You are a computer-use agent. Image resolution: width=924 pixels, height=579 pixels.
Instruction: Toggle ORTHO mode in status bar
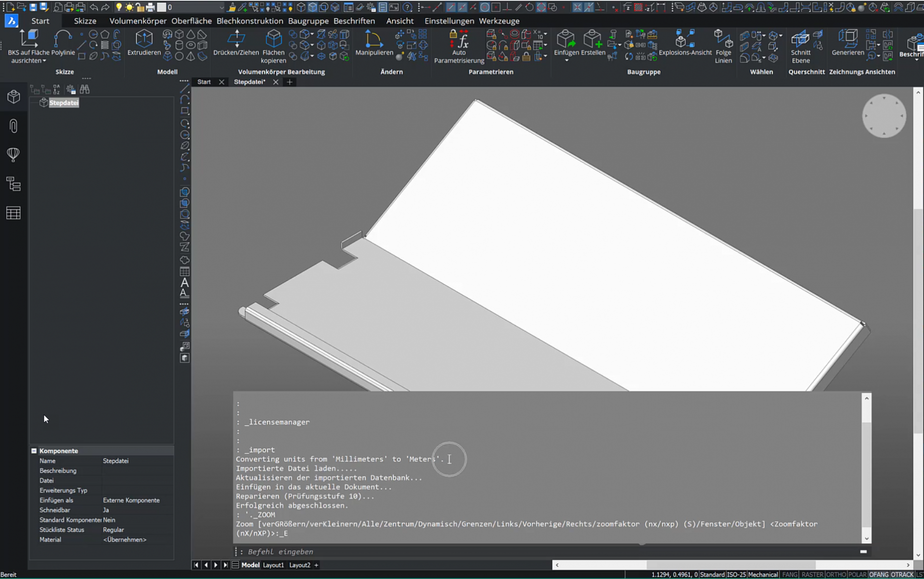coord(836,575)
